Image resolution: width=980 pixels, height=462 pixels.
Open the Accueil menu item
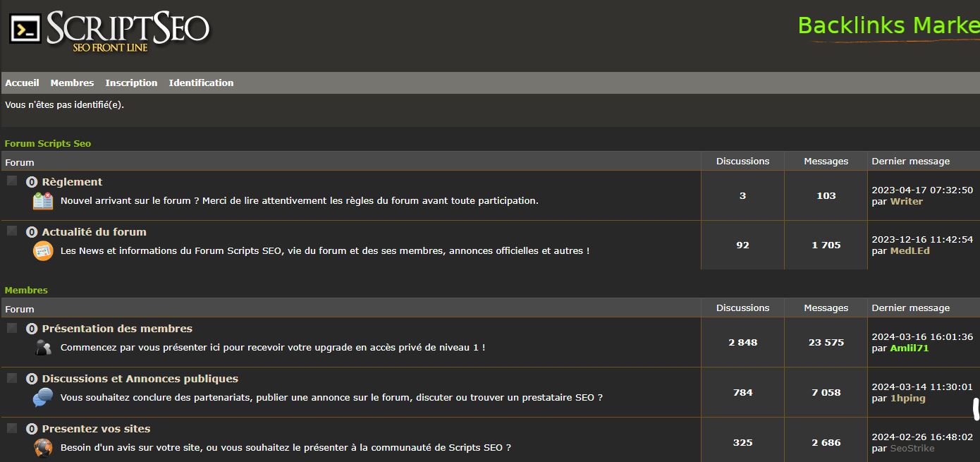coord(22,83)
